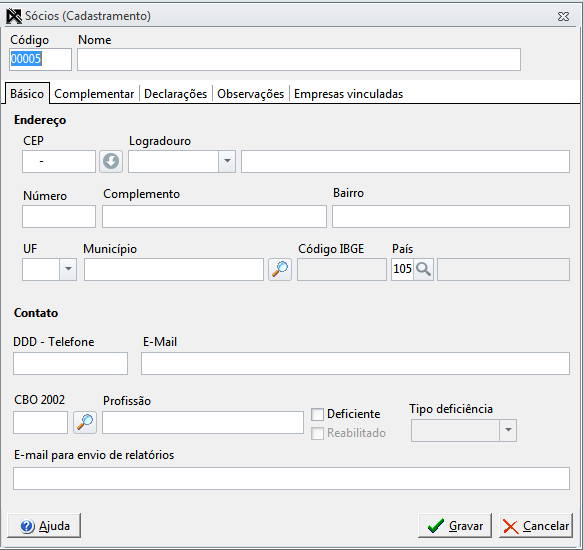Click the Ajuda help button
This screenshot has width=583, height=550.
pos(44,525)
